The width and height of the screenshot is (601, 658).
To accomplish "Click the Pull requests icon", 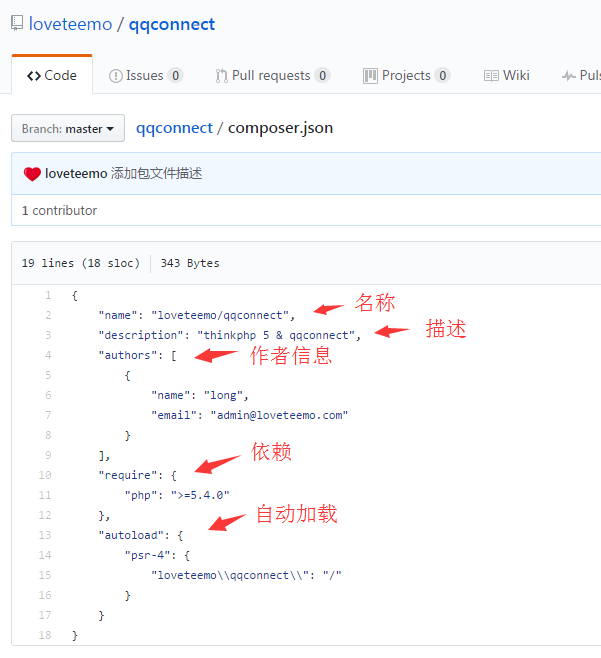I will 221,76.
